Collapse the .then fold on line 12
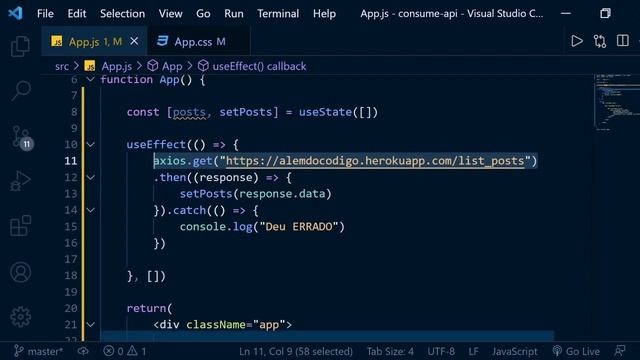 coord(91,177)
